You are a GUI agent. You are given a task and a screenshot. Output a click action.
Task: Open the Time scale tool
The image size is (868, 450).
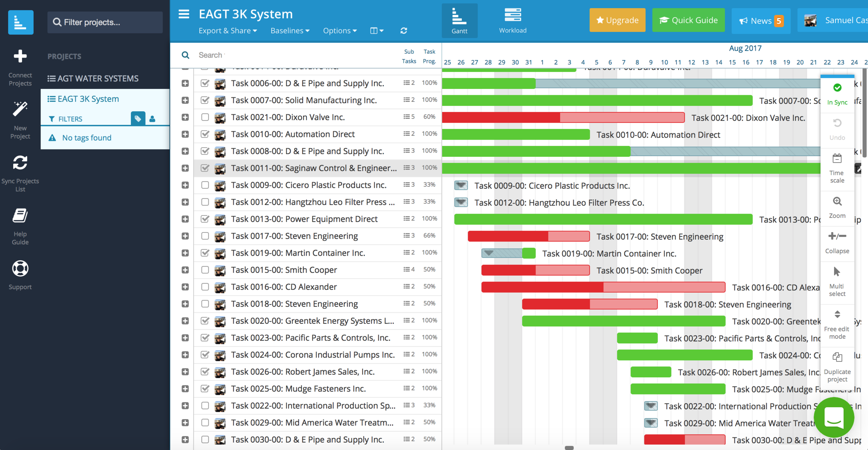837,169
